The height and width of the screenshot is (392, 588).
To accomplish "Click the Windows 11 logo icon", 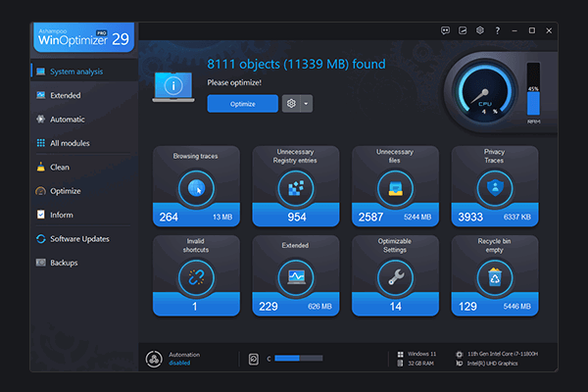I will pos(401,354).
